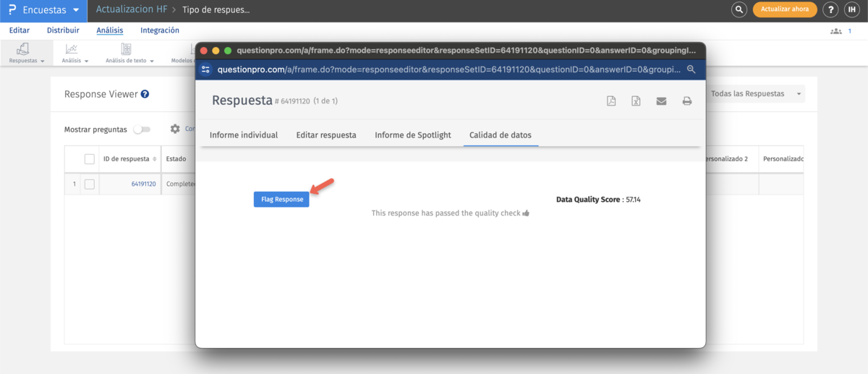
Task: Click the zoom magnifier in popup address bar
Action: [x=691, y=69]
